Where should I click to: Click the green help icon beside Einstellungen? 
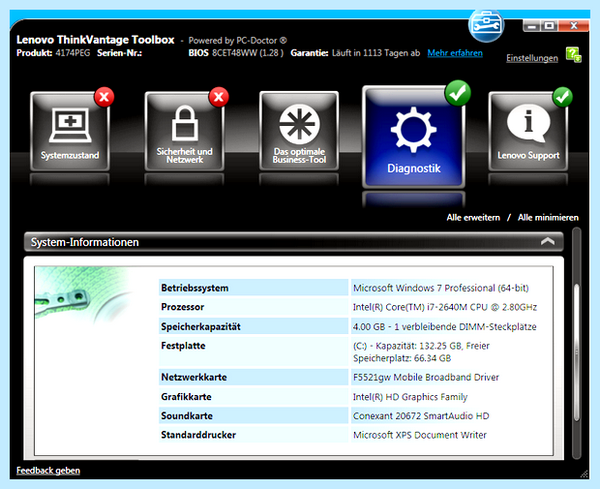click(x=574, y=55)
